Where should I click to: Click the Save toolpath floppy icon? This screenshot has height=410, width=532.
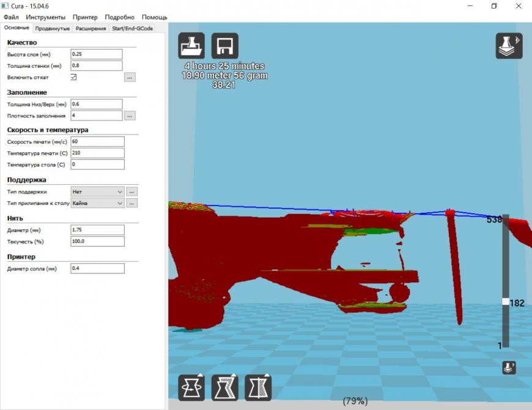[x=224, y=46]
